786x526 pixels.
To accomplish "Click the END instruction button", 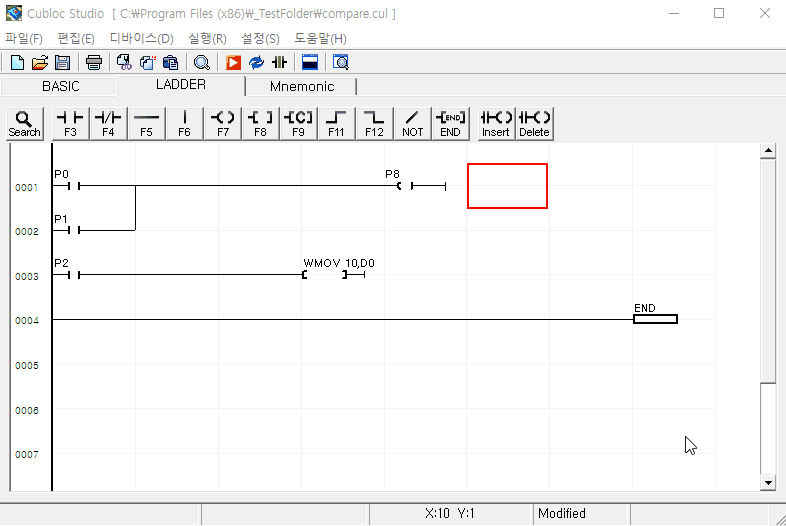I will [x=450, y=123].
